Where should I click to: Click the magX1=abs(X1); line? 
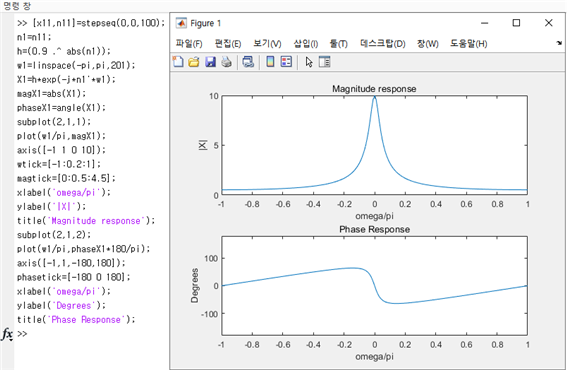pos(51,93)
